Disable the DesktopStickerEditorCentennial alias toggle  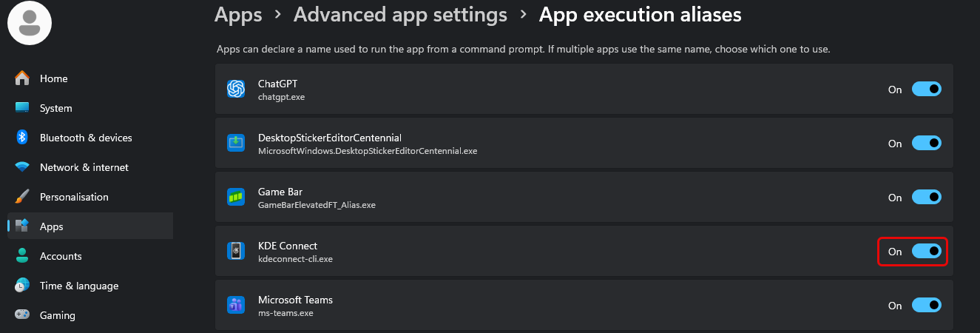point(926,143)
